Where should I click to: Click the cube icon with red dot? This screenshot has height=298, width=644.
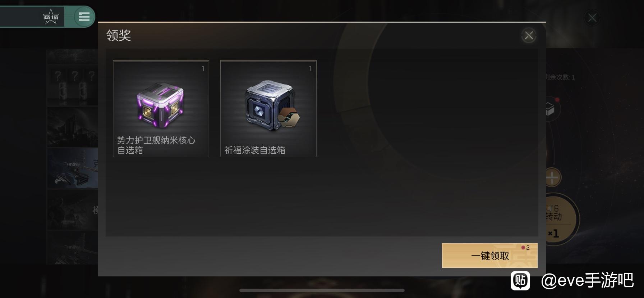[551, 108]
